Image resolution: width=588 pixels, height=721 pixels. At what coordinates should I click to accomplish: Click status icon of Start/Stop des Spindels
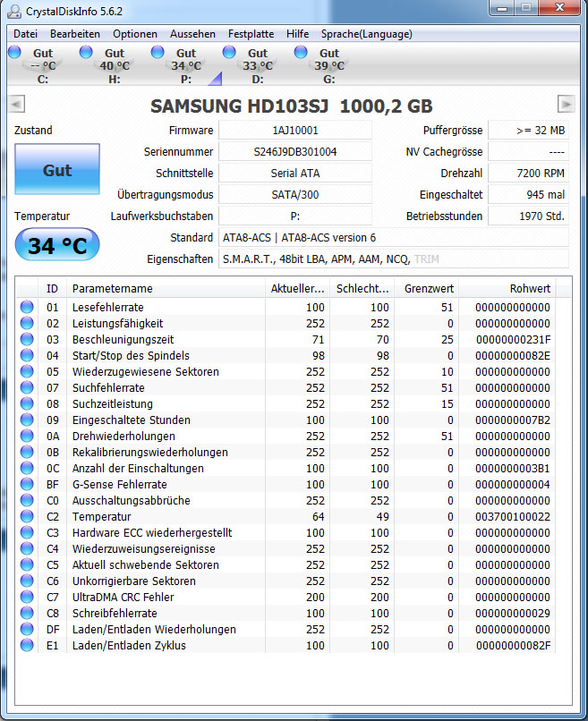(27, 355)
